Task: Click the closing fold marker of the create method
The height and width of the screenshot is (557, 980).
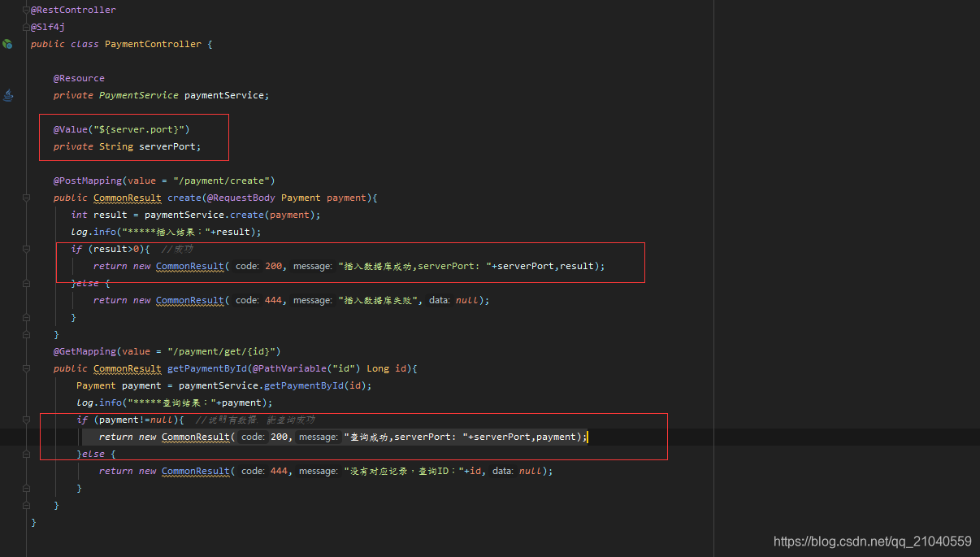Action: click(x=26, y=334)
